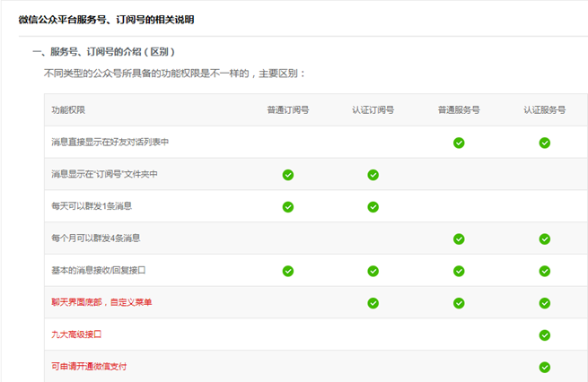Viewport: 588px width, 382px height.
Task: Click the red label 九大高级接口
Action: pos(76,334)
